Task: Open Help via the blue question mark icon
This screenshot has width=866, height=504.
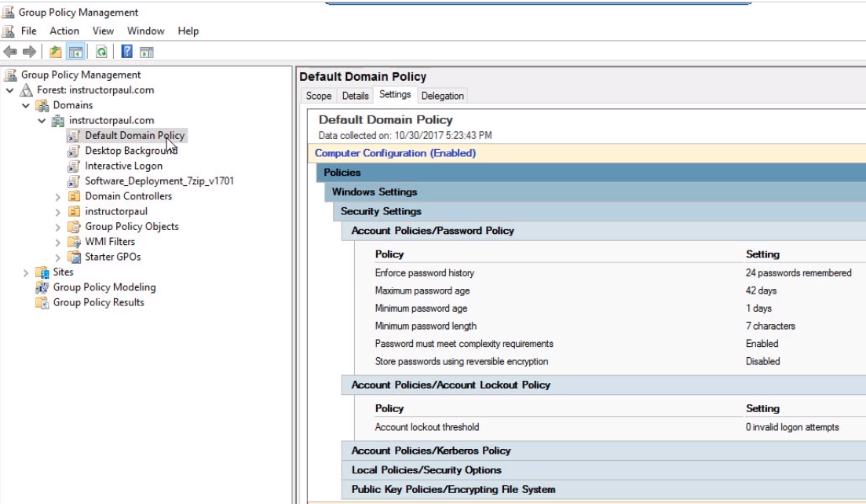Action: click(126, 52)
